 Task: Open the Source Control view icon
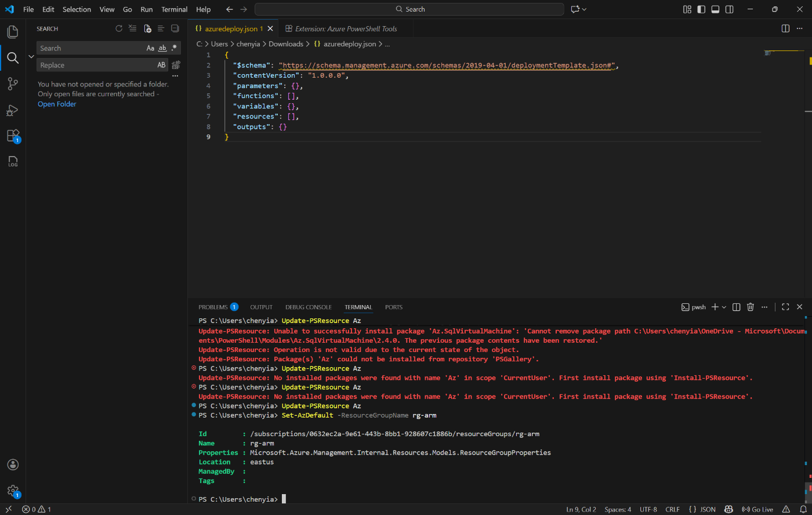click(12, 84)
